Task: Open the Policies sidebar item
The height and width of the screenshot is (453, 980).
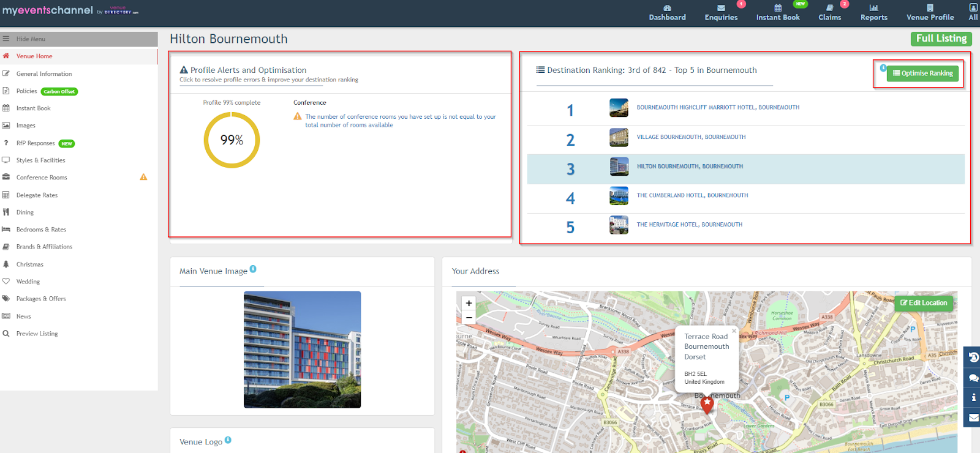Action: 26,91
